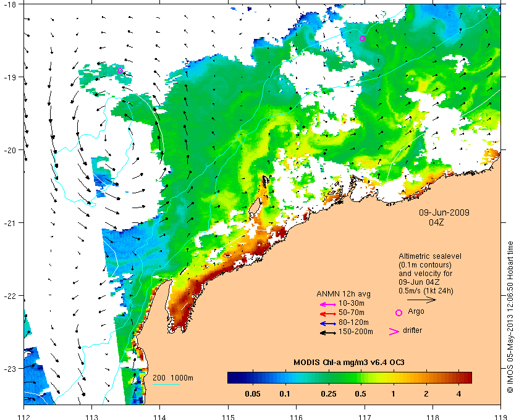Click the latitude label -22
Screen dimensions: 519x420
(x=11, y=296)
